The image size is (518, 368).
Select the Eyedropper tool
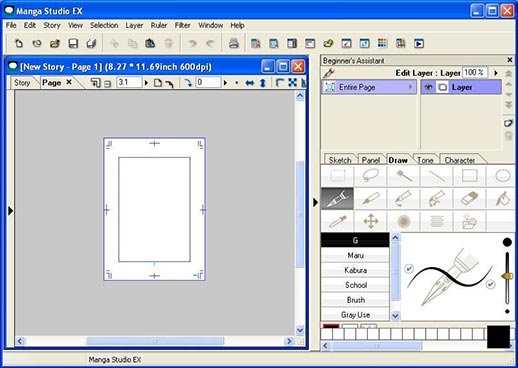coord(337,221)
